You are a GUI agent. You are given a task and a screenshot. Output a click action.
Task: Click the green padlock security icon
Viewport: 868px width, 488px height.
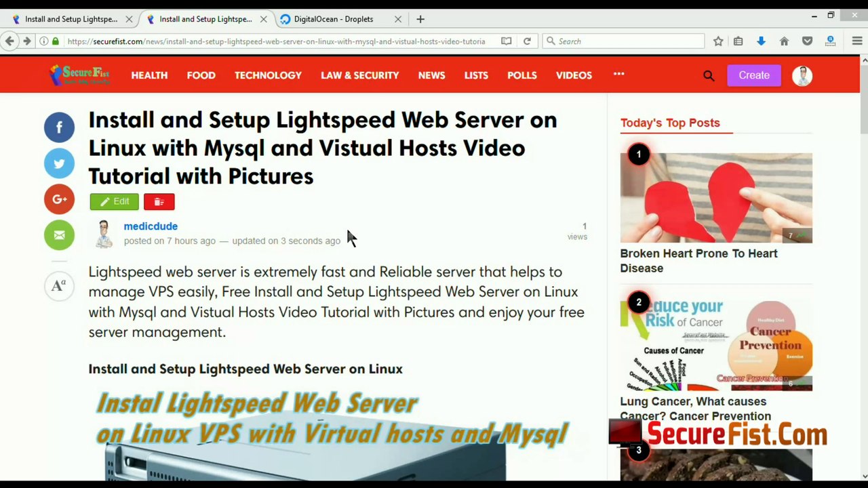tap(56, 41)
